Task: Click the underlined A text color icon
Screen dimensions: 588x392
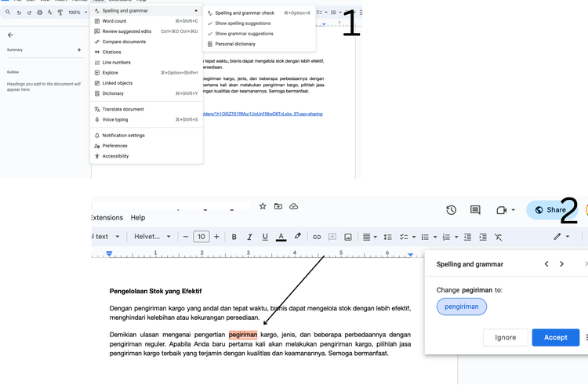Action: point(281,237)
